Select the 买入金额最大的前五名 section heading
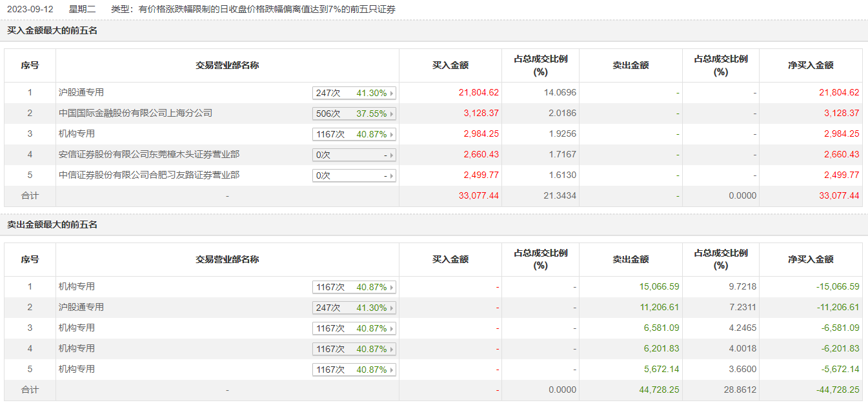 (x=52, y=30)
